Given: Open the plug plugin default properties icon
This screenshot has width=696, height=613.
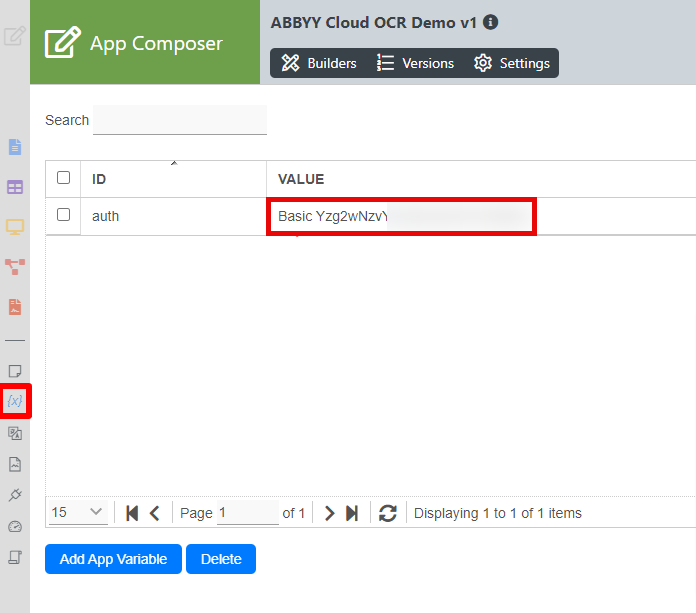Looking at the screenshot, I should coord(15,495).
